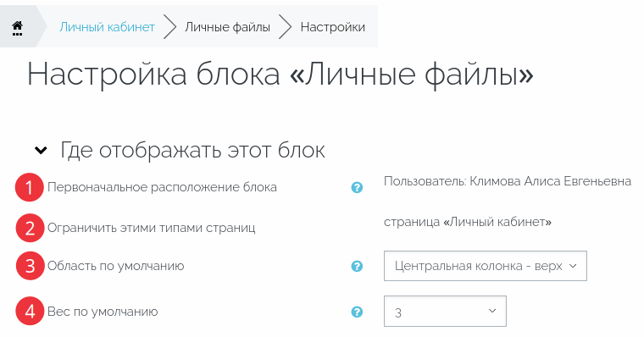
Task: Go to the Личный кабинет breadcrumb link
Action: point(108,27)
